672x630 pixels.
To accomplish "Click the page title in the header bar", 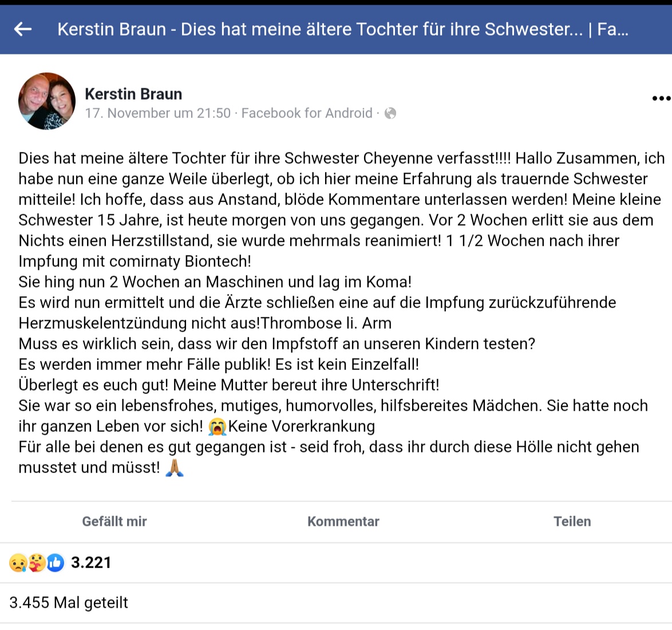I will point(342,29).
